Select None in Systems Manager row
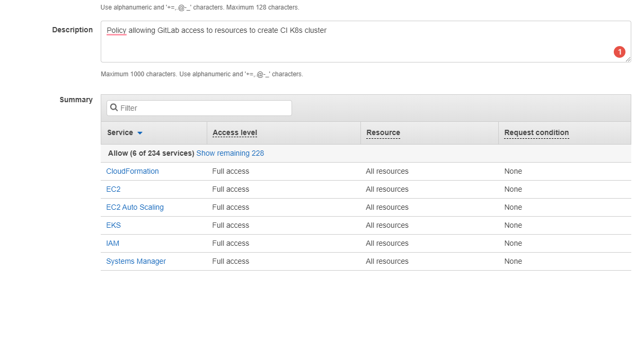The width and height of the screenshot is (644, 339). [513, 261]
